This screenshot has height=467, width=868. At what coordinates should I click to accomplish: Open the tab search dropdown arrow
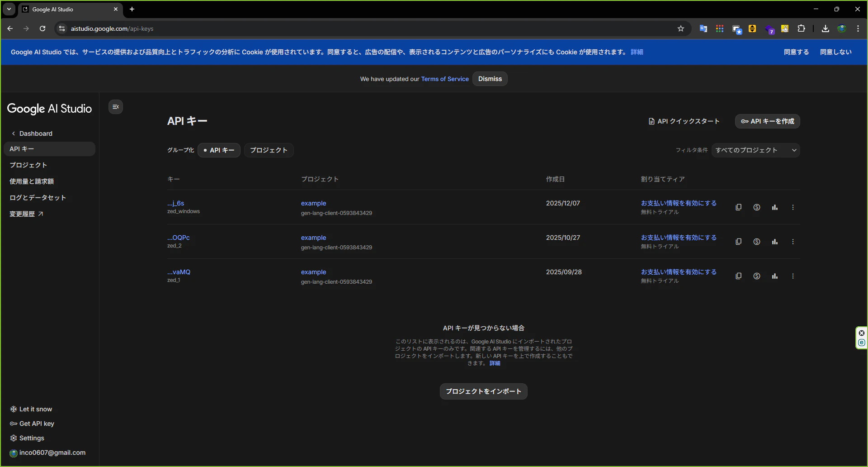9,9
